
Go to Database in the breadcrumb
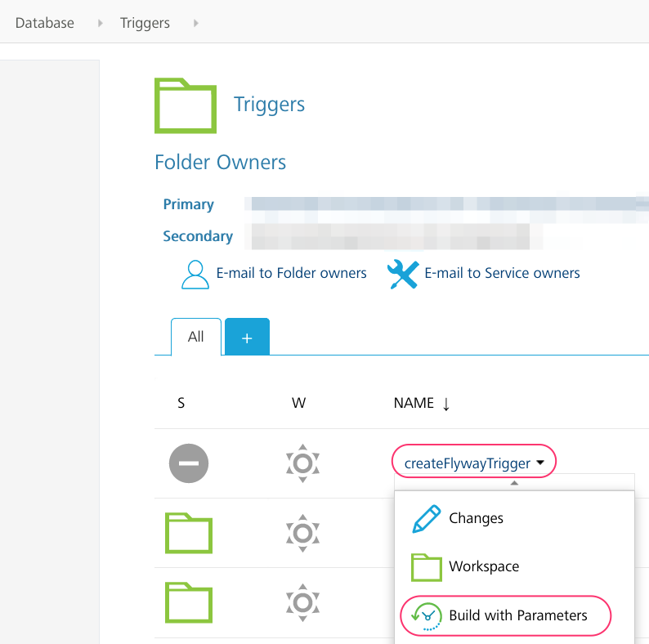pyautogui.click(x=45, y=23)
